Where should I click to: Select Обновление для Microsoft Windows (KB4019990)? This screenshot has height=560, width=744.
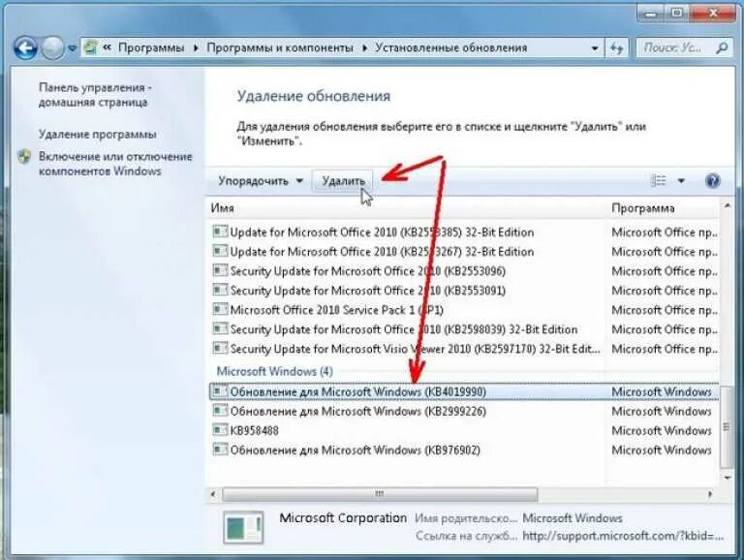point(464,391)
